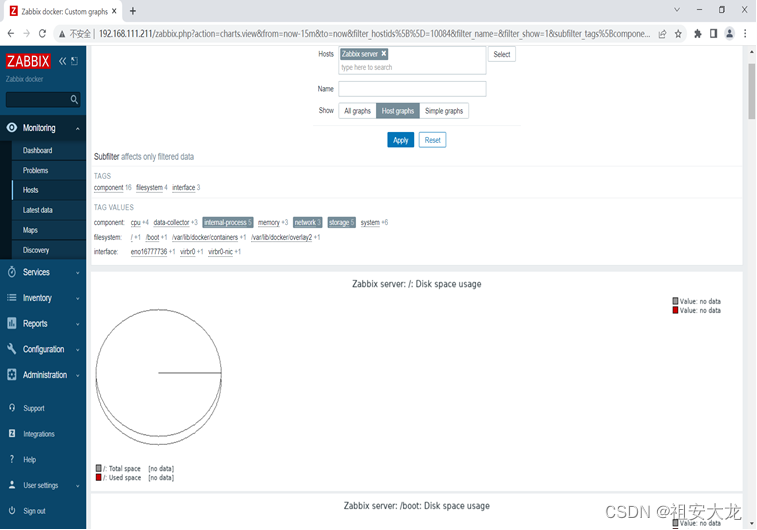Open browser three-dot menu
757x530 pixels.
click(x=745, y=33)
